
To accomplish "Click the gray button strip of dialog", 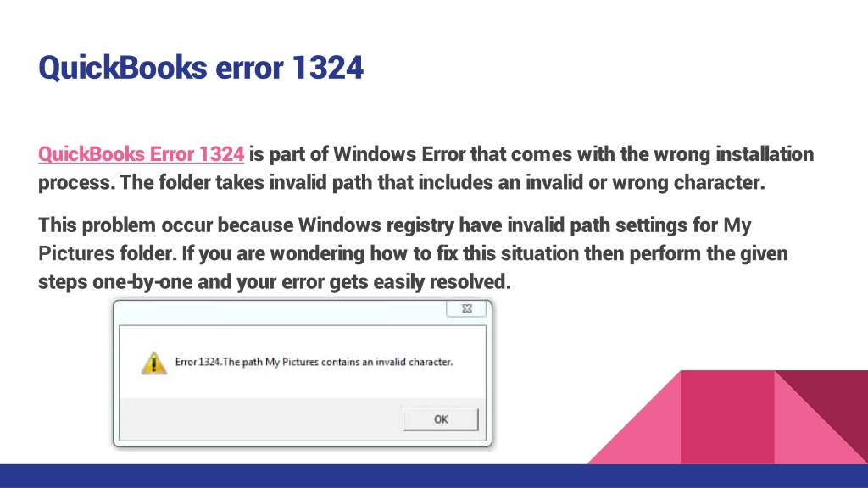I will [x=303, y=419].
